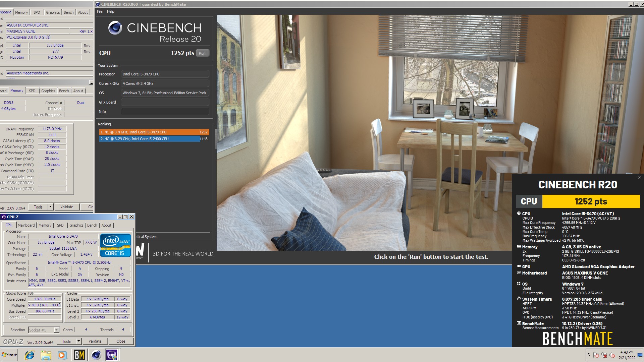Click Validate in front CPU-Z window
Viewport: 644px width, 362px height.
coord(95,342)
